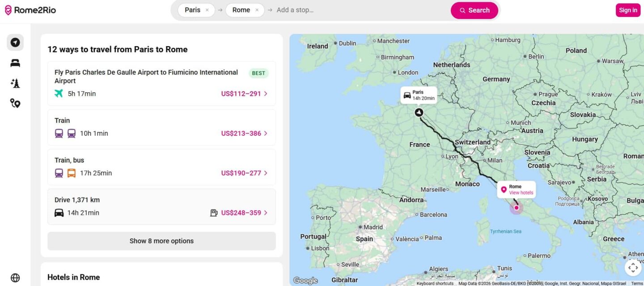Select the Train 10h 1min option

tap(161, 128)
